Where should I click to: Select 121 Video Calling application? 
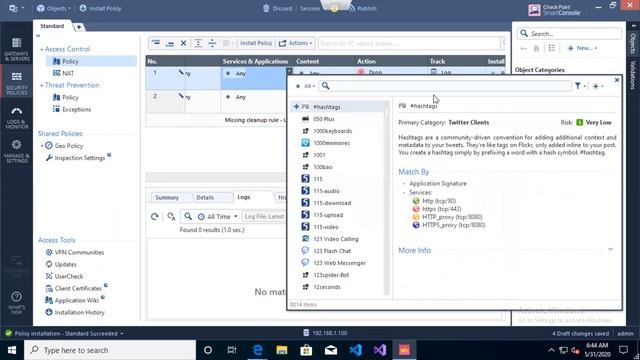(338, 239)
